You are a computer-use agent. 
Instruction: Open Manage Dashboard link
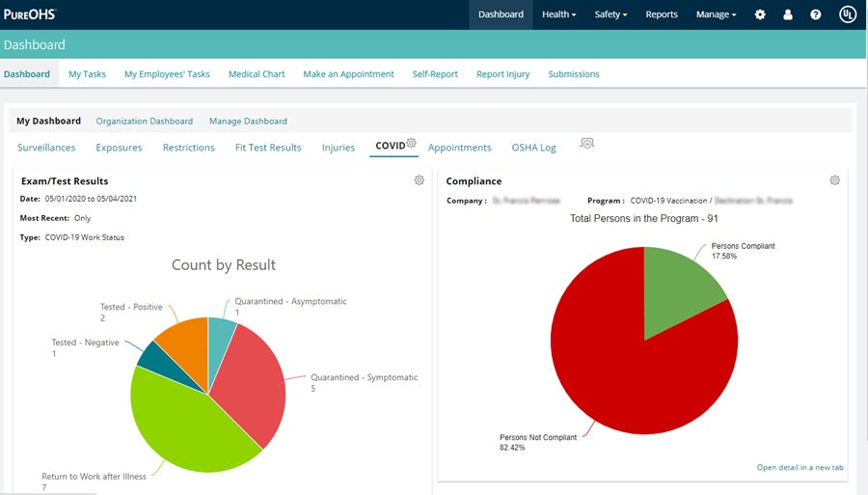248,121
